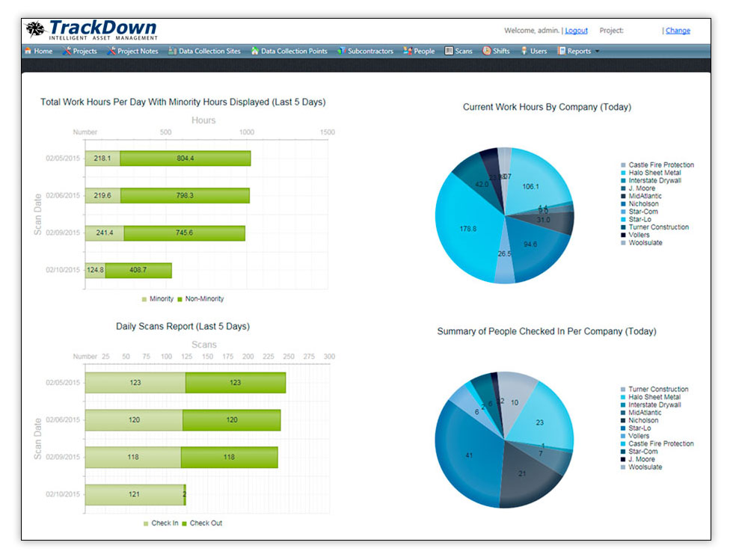Click Interstate Drywall swatch in Work Hours legend
Screen dimensions: 733x560
[x=623, y=180]
